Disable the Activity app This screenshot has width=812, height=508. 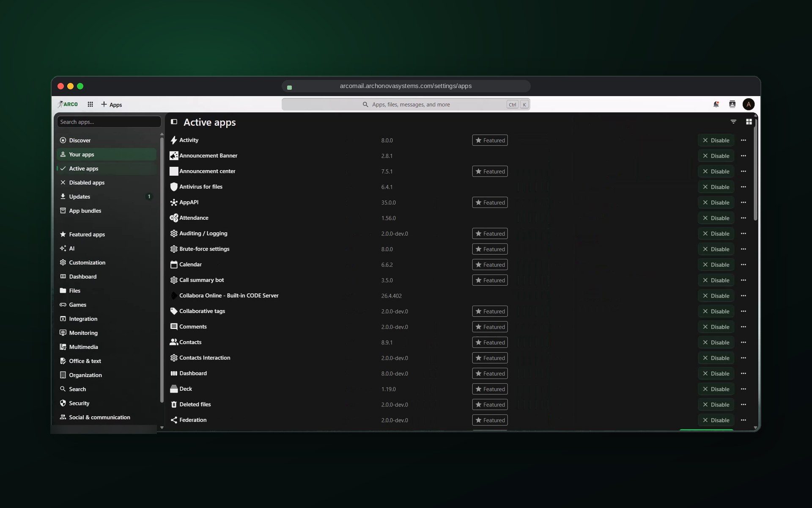(x=716, y=140)
